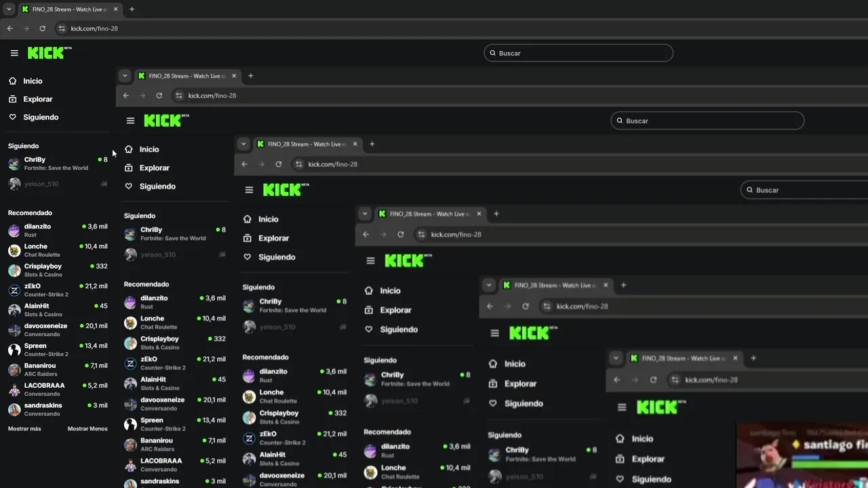Click the hamburger menu in the innermost mirrored Kick page
The width and height of the screenshot is (868, 488).
622,407
